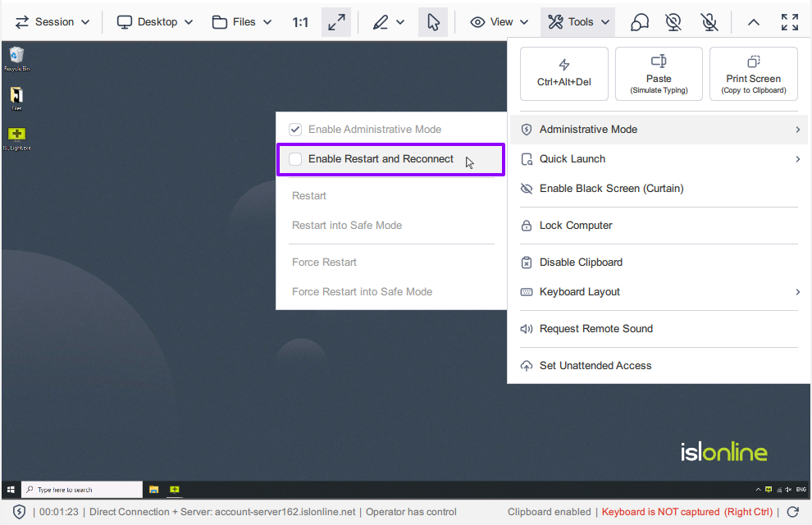
Task: Enable Black Screen (Curtain)
Action: coord(659,189)
